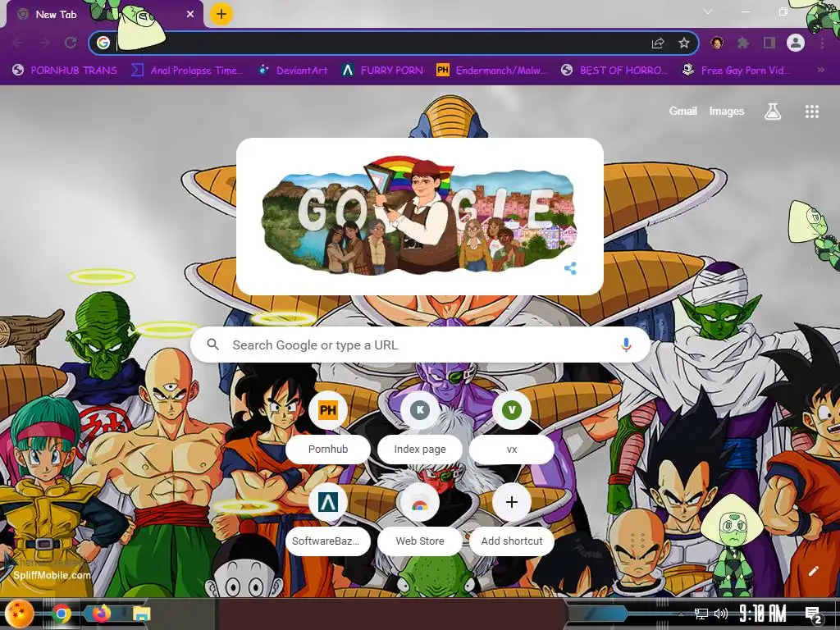Viewport: 840px width, 630px height.
Task: Open the Google apps grid
Action: click(812, 112)
